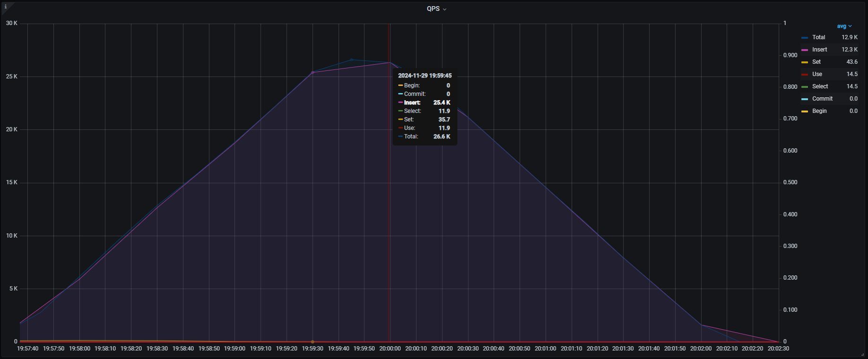Toggle the Total series in legend
868x359 pixels.
818,37
